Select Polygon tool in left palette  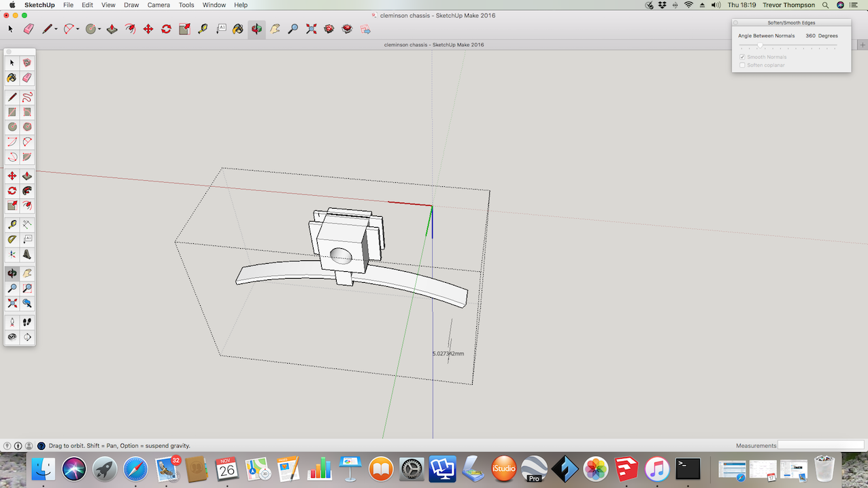(27, 127)
